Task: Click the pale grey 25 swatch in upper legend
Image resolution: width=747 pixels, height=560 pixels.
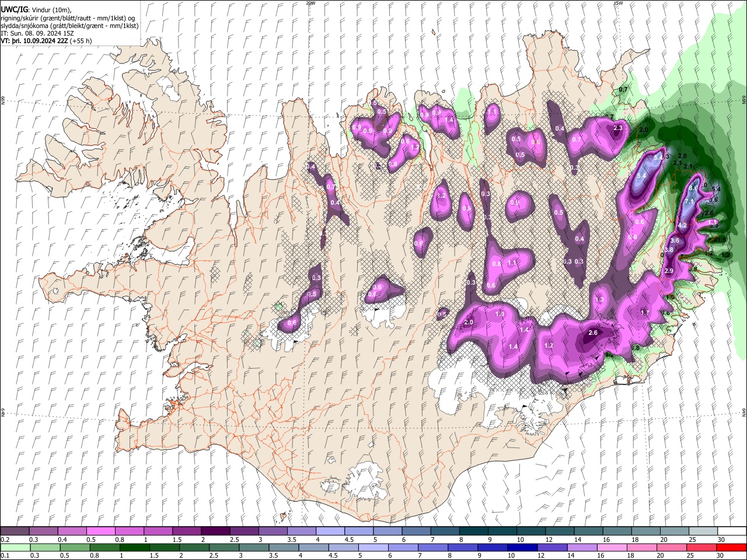Action: (x=703, y=531)
